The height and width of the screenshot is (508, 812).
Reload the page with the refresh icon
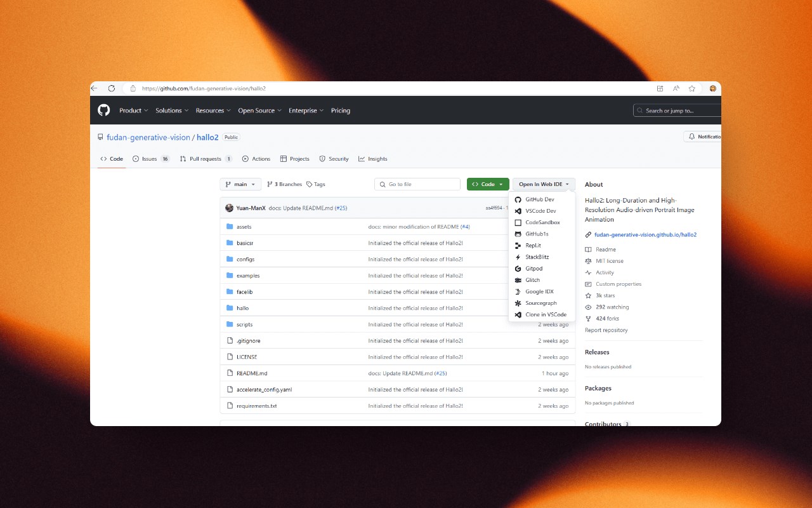point(112,88)
